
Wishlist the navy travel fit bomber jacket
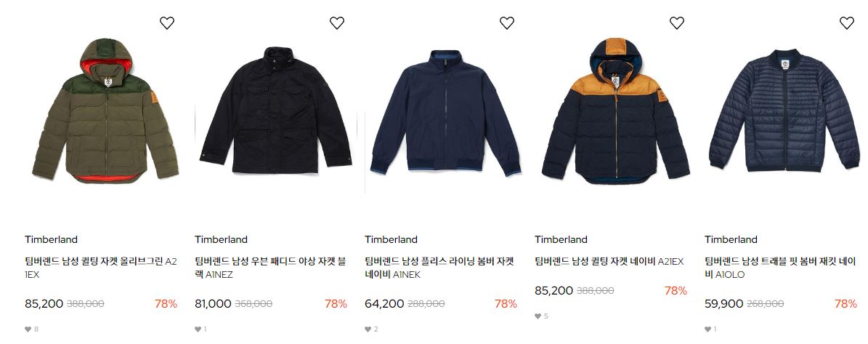(x=846, y=23)
